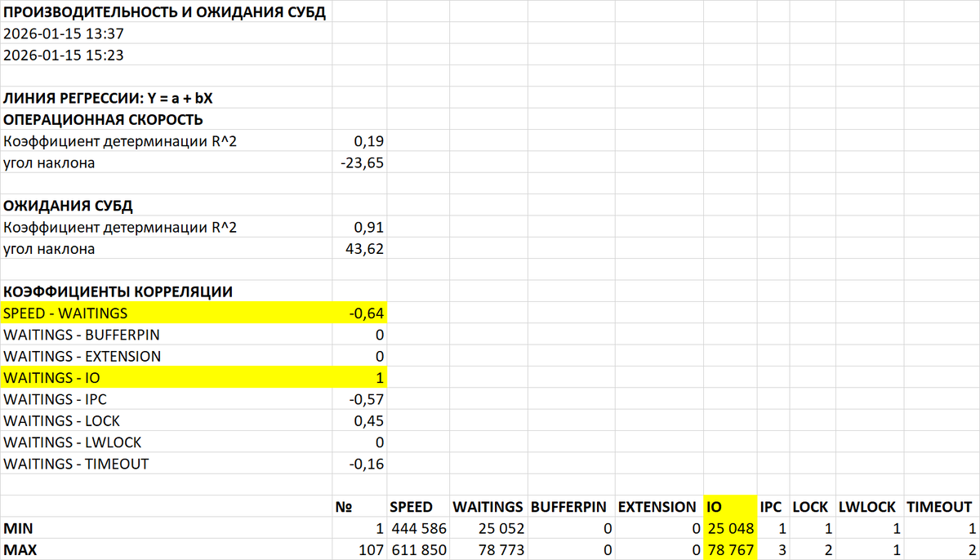Click the correlation value -0,57
The height and width of the screenshot is (560, 980).
coord(366,399)
